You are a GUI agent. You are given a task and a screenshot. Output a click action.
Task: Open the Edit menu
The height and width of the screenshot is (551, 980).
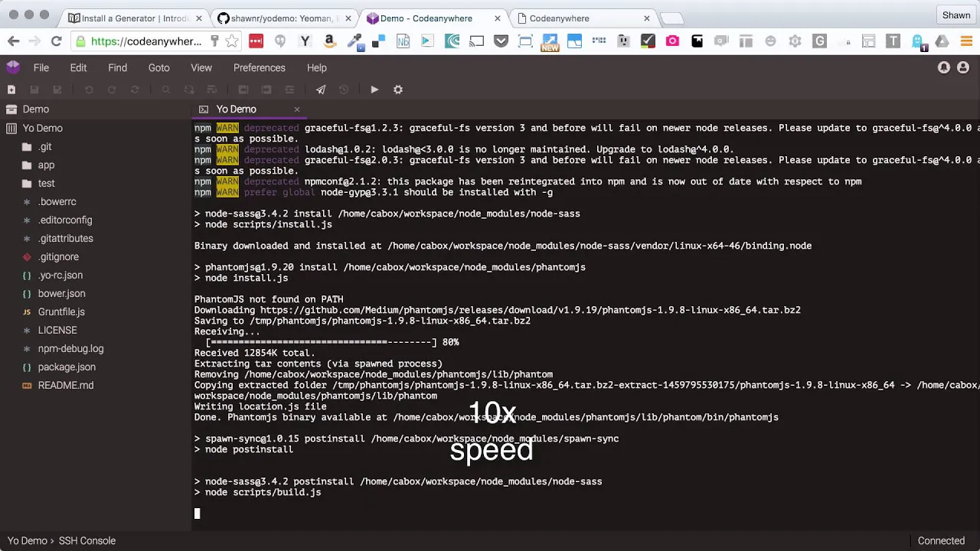(x=78, y=67)
